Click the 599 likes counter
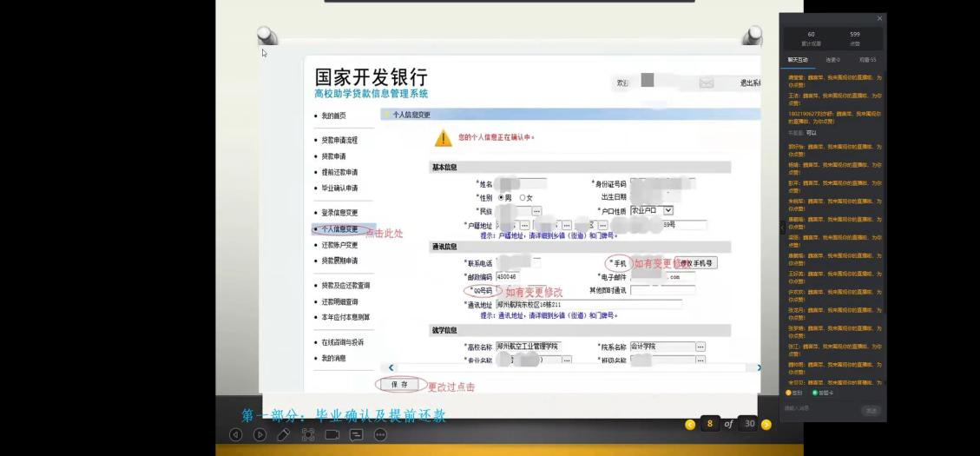Screen dimensions: 980x456 [x=855, y=35]
